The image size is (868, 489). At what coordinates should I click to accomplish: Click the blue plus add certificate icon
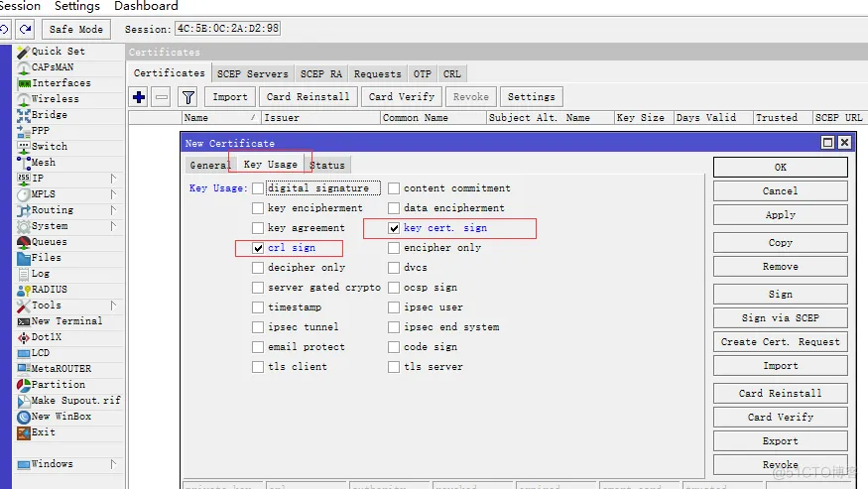pos(139,97)
